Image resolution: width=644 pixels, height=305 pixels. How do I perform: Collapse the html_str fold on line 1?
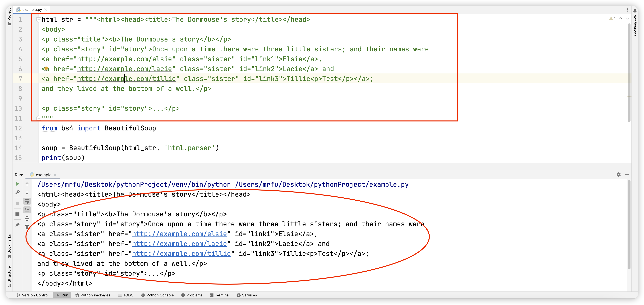point(39,19)
